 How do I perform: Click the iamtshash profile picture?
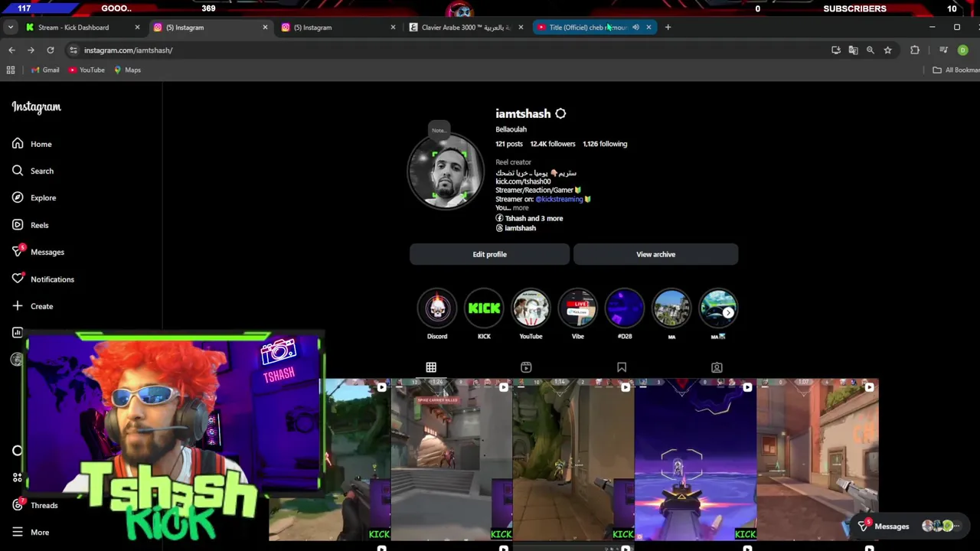(446, 171)
